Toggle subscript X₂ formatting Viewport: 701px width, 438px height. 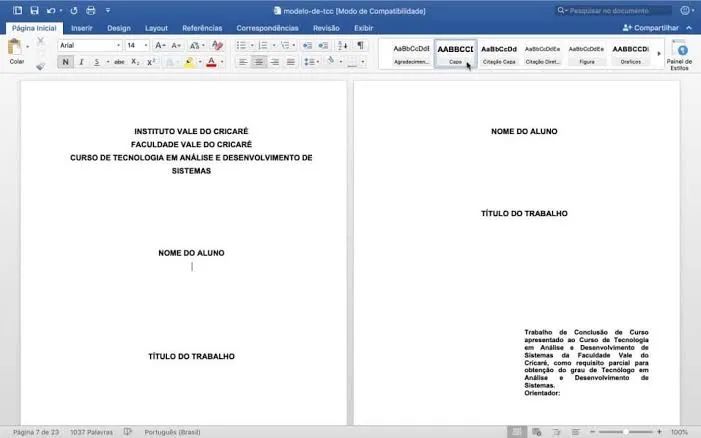(x=135, y=62)
